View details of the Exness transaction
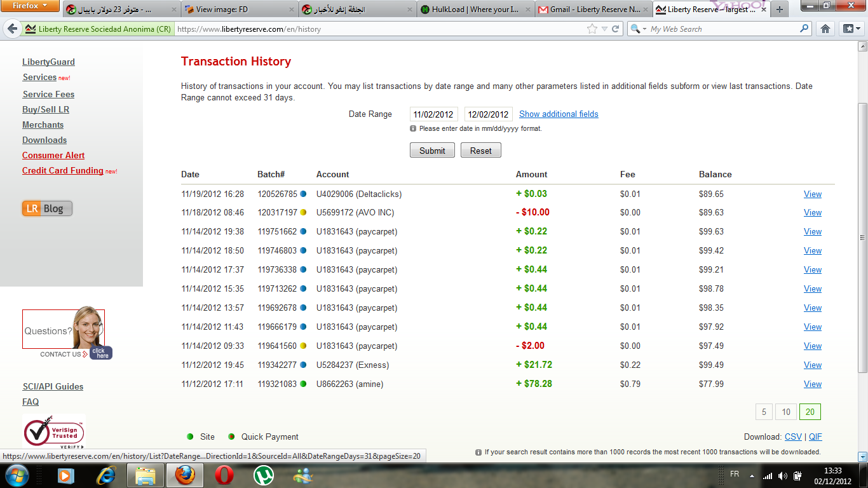This screenshot has height=488, width=868. pyautogui.click(x=813, y=365)
